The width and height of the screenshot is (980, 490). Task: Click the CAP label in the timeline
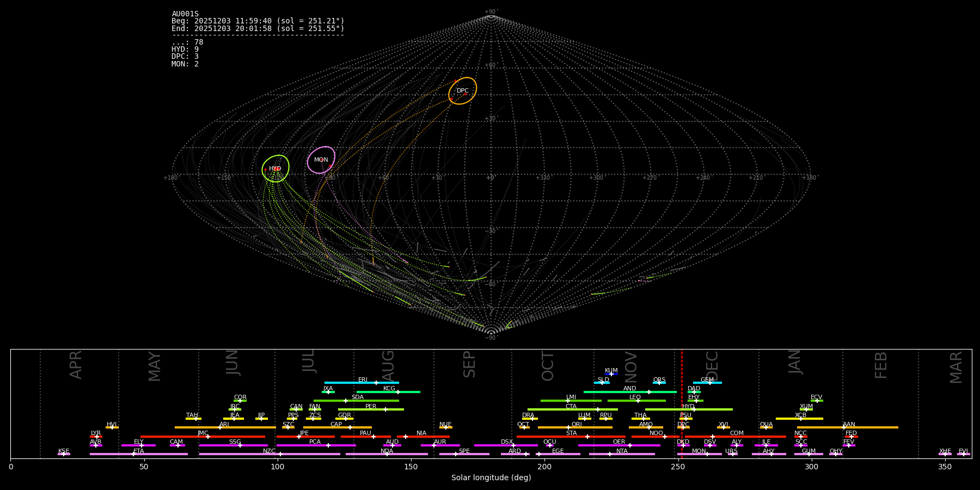click(336, 425)
